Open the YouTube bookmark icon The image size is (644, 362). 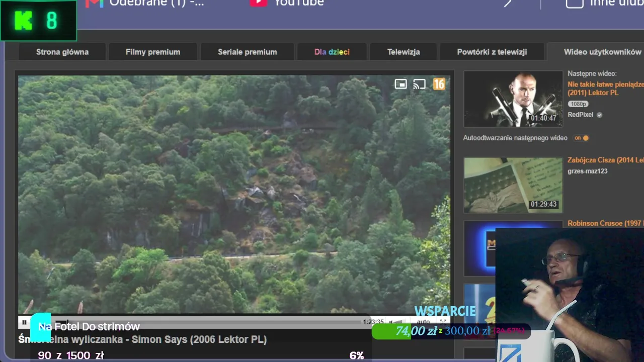(x=258, y=3)
